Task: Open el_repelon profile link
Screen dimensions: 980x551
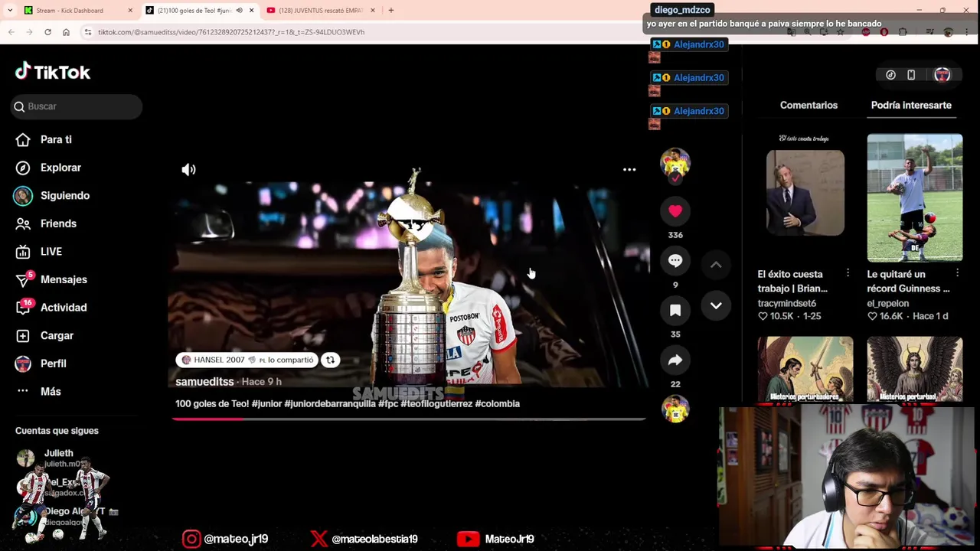Action: pyautogui.click(x=888, y=304)
